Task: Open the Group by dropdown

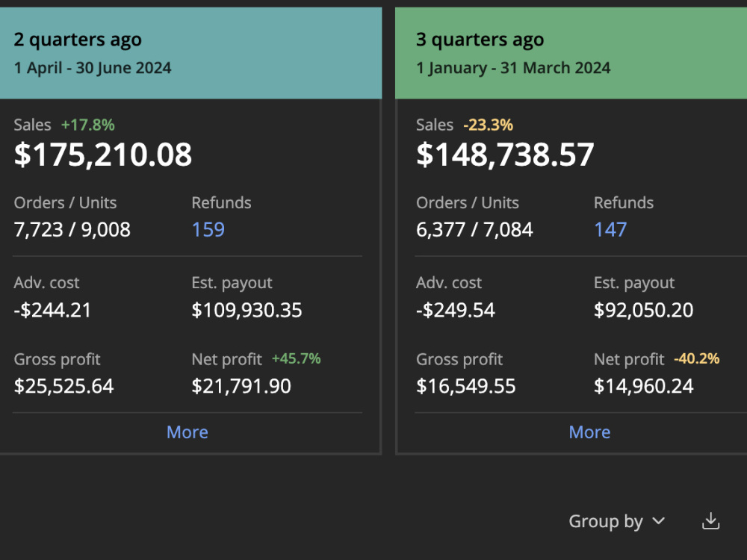Action: pos(616,521)
